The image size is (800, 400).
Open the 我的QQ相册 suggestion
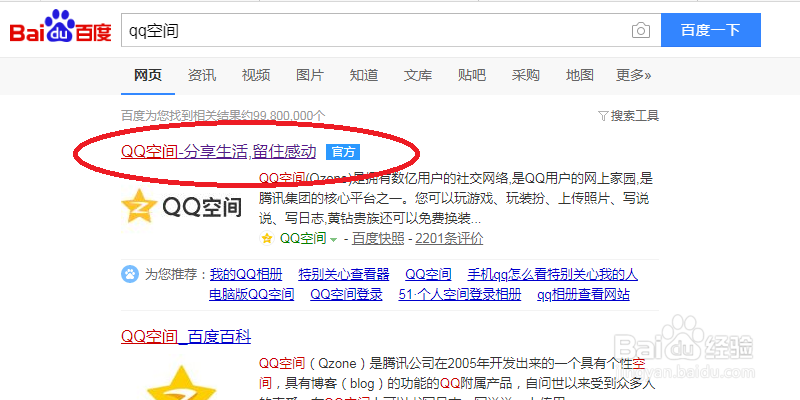coord(246,274)
